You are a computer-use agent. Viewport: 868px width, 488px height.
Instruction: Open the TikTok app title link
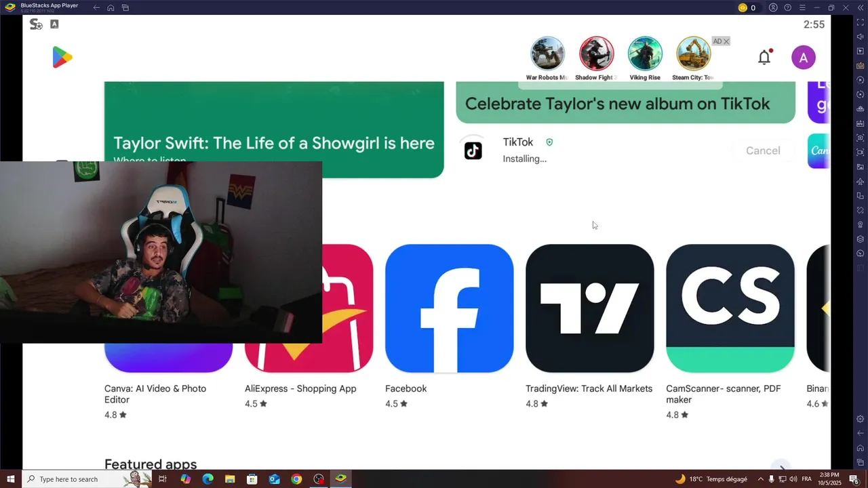pos(518,142)
